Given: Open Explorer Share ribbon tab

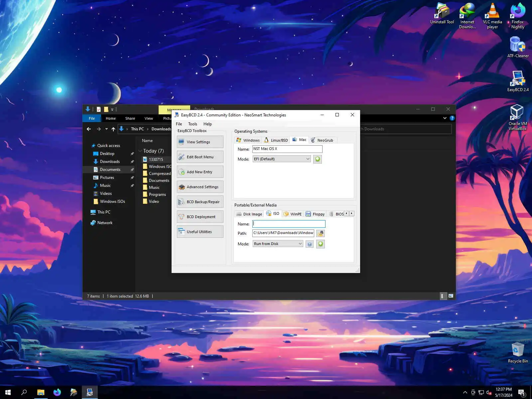Looking at the screenshot, I should click(130, 118).
